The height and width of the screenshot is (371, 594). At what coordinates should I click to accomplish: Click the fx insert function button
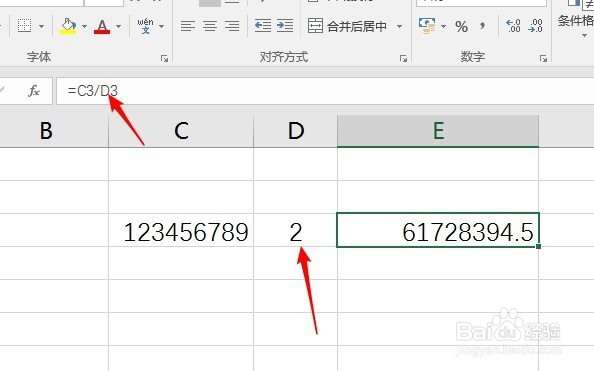coord(34,91)
